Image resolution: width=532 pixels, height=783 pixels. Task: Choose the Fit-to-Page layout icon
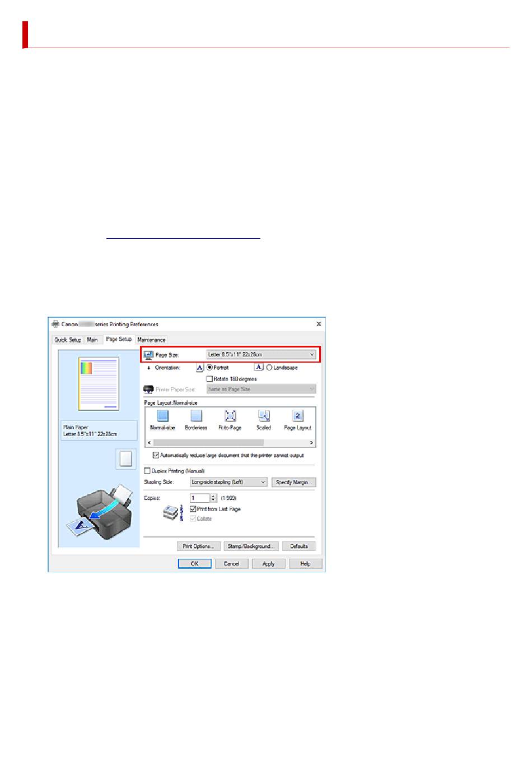[x=230, y=416]
